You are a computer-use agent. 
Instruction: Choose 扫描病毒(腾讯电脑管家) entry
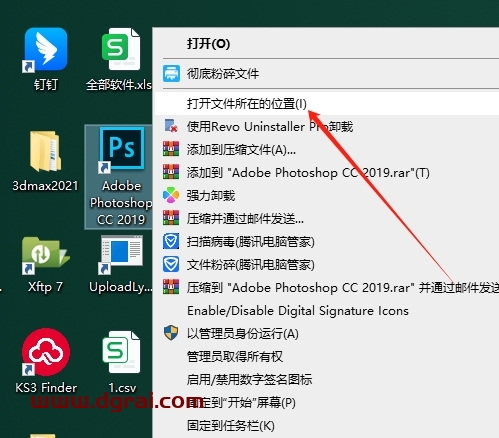(x=251, y=242)
